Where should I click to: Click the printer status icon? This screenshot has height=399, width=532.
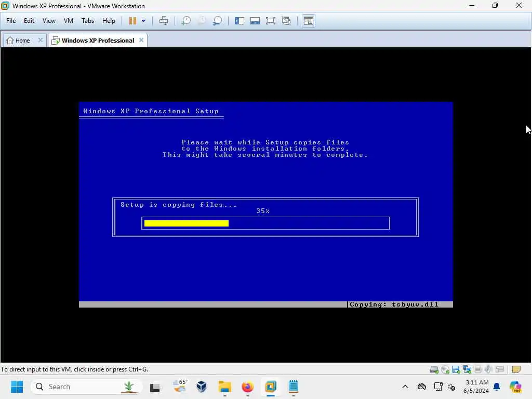click(478, 369)
